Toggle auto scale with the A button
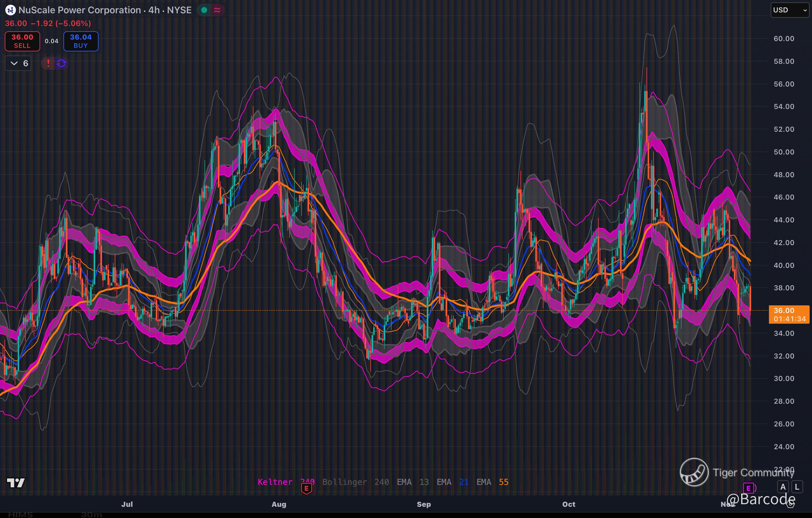The image size is (812, 518). click(783, 487)
